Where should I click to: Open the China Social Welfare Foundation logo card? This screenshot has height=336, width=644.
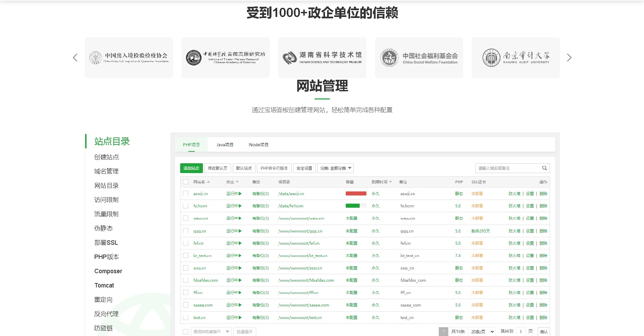pyautogui.click(x=419, y=58)
